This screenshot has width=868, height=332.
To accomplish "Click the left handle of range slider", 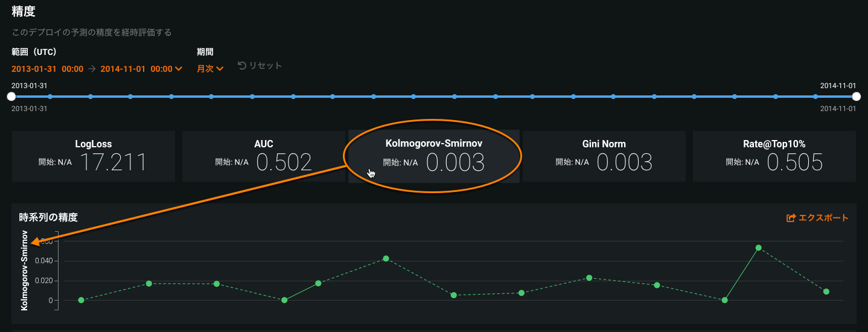I will 11,97.
